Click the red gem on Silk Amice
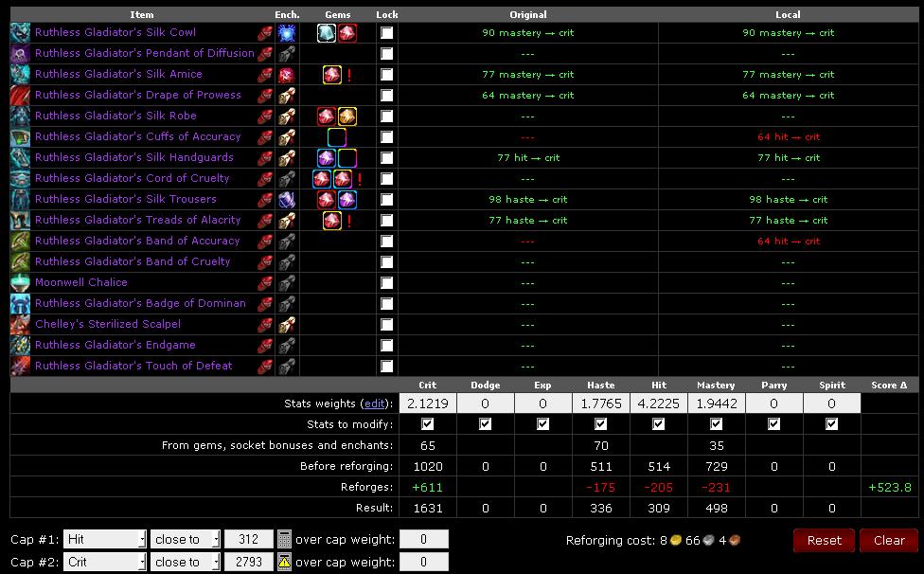The height and width of the screenshot is (574, 924). point(331,74)
